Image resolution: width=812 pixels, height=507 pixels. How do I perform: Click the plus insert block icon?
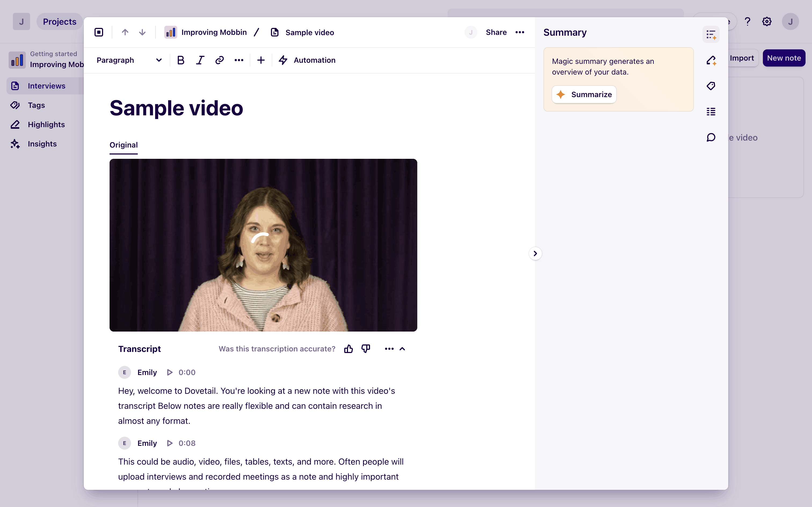tap(261, 60)
